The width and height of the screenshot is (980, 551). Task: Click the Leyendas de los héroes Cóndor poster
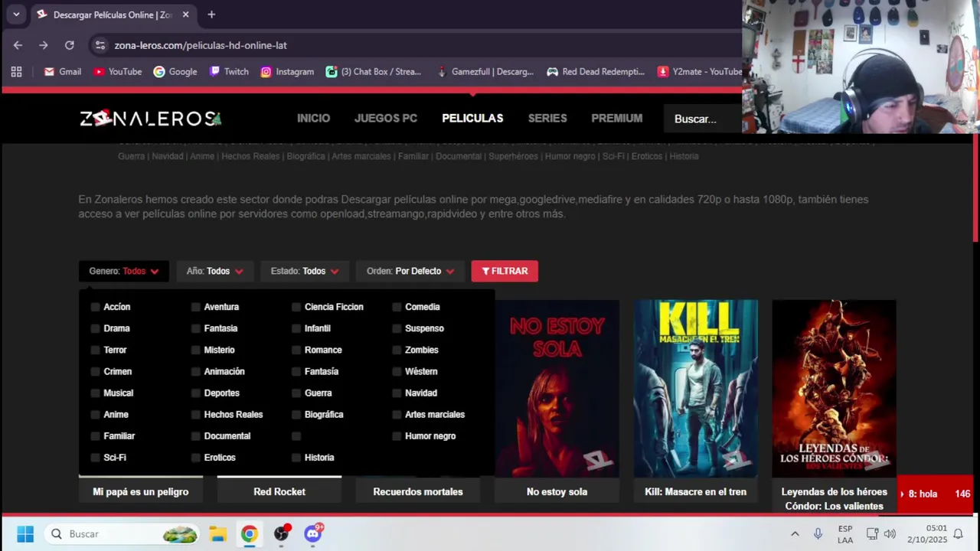click(834, 388)
